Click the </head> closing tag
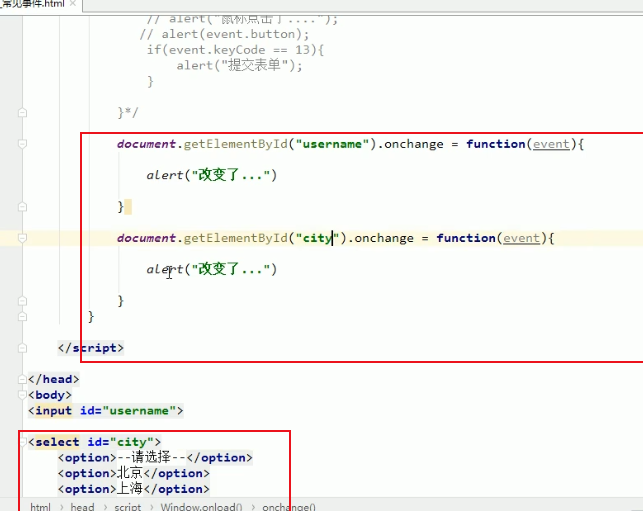 53,379
